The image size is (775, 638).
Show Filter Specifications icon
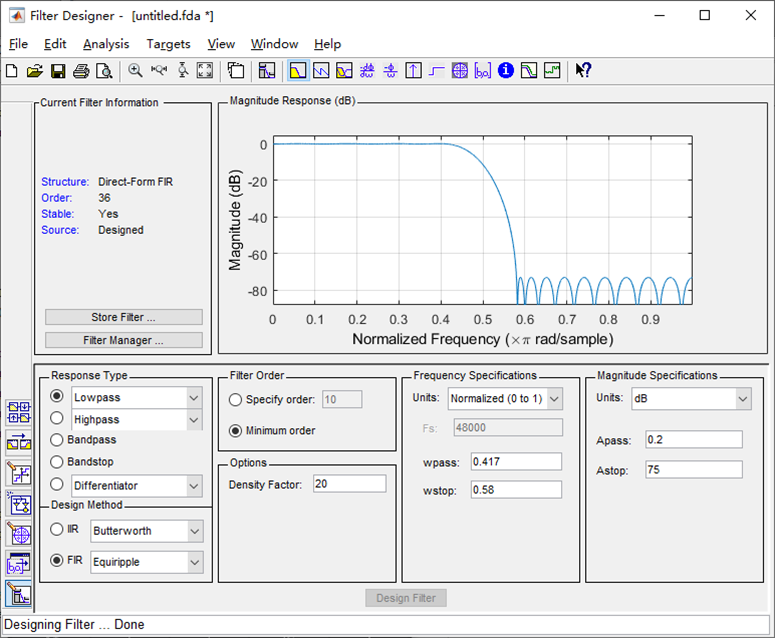267,71
